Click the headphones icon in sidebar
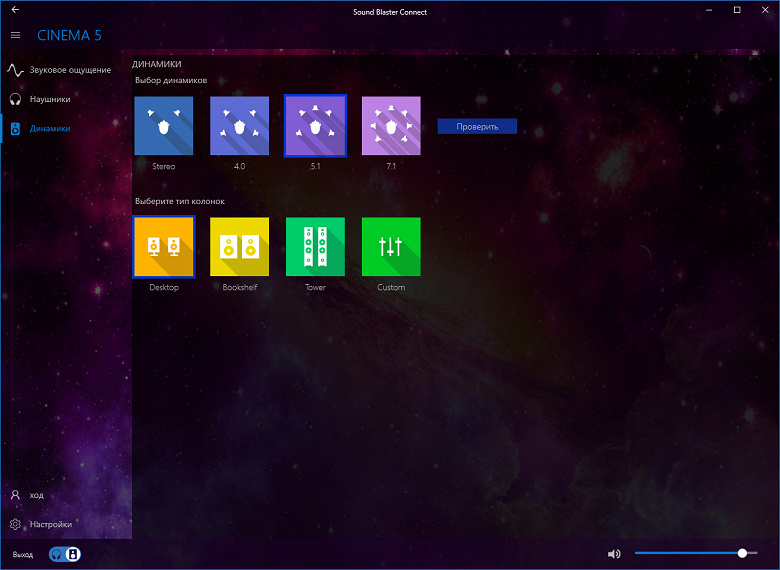 pos(15,99)
